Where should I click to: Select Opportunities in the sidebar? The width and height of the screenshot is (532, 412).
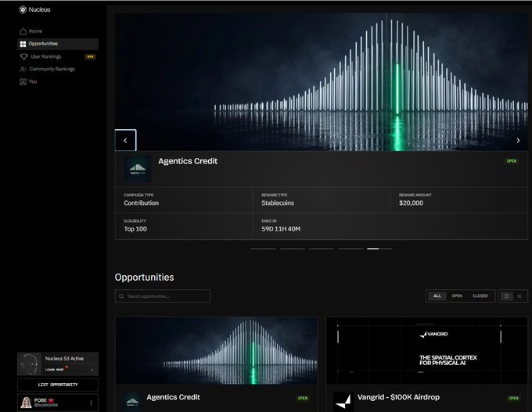58,44
